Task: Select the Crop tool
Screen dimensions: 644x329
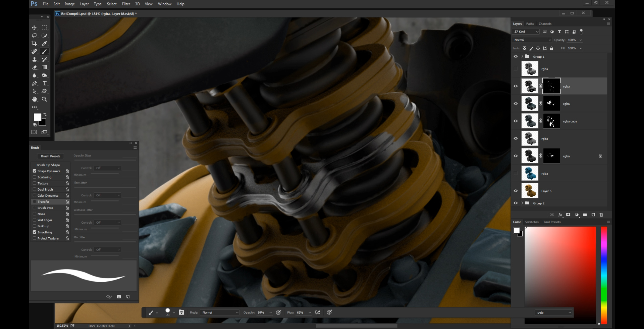Action: tap(34, 43)
